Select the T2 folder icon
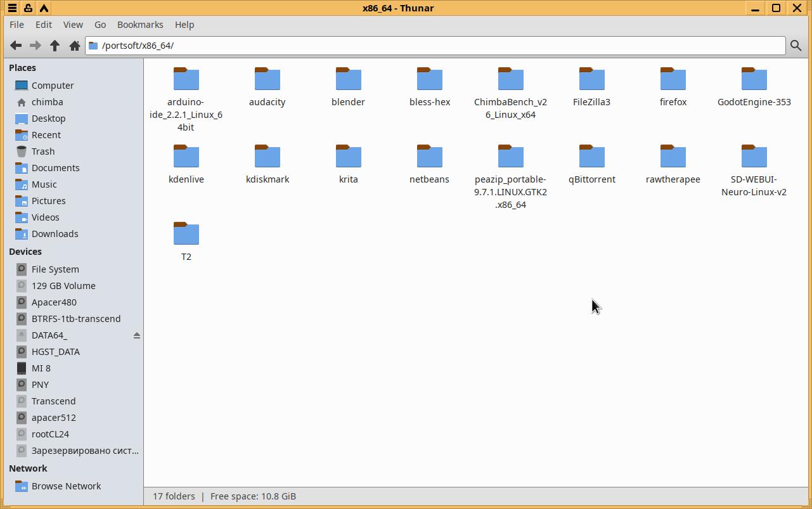The image size is (812, 509). (x=186, y=234)
